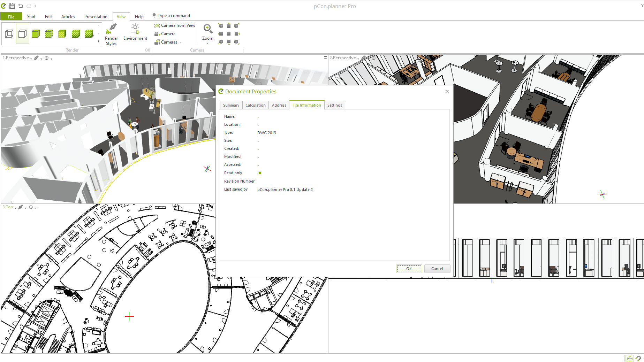Screen dimensions: 644x362
Task: Select the right side view icon
Action: coord(237,34)
